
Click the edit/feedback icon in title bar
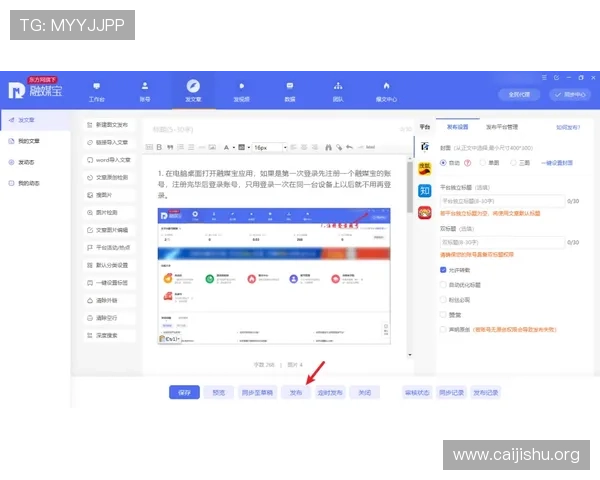(x=556, y=78)
